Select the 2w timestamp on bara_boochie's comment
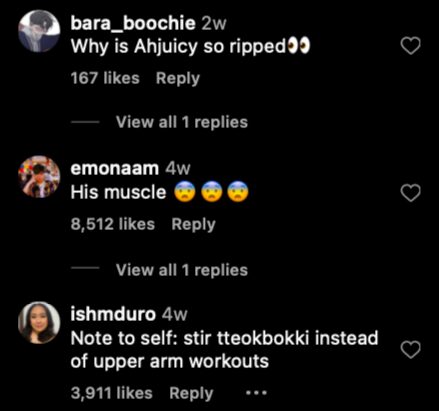 [214, 24]
